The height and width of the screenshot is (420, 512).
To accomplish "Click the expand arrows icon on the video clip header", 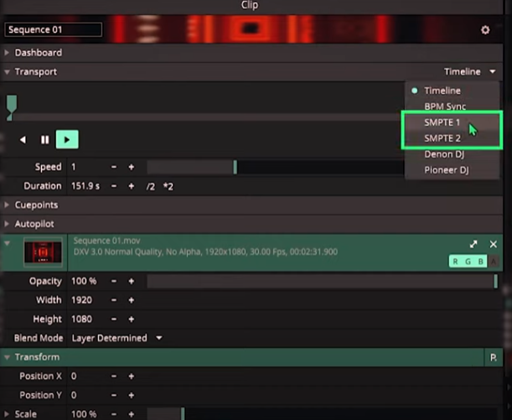I will pos(473,244).
